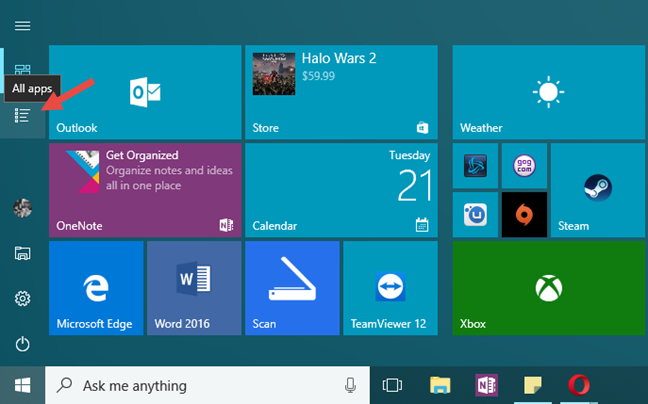Screen dimensions: 648x404
Task: Open Settings gear in Start sidebar
Action: click(22, 298)
